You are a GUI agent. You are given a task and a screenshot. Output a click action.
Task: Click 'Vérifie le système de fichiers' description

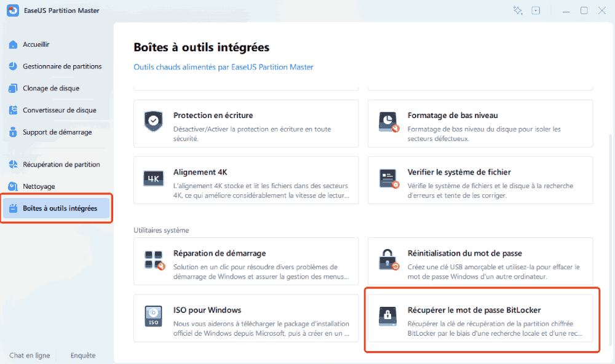tap(490, 191)
